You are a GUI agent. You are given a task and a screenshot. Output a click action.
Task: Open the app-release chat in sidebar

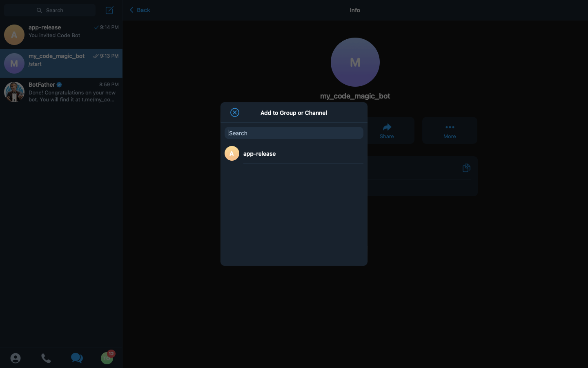pyautogui.click(x=61, y=35)
